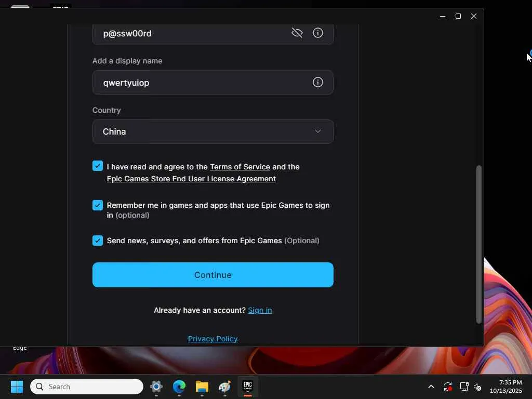Open password requirements info icon
This screenshot has height=399, width=532.
click(317, 33)
